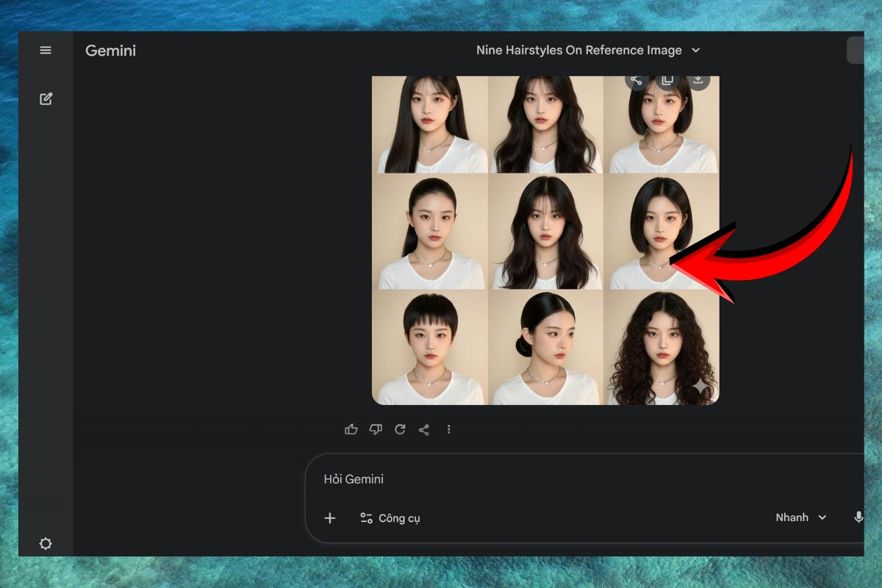Share the response using the share icon below the image

tap(424, 429)
